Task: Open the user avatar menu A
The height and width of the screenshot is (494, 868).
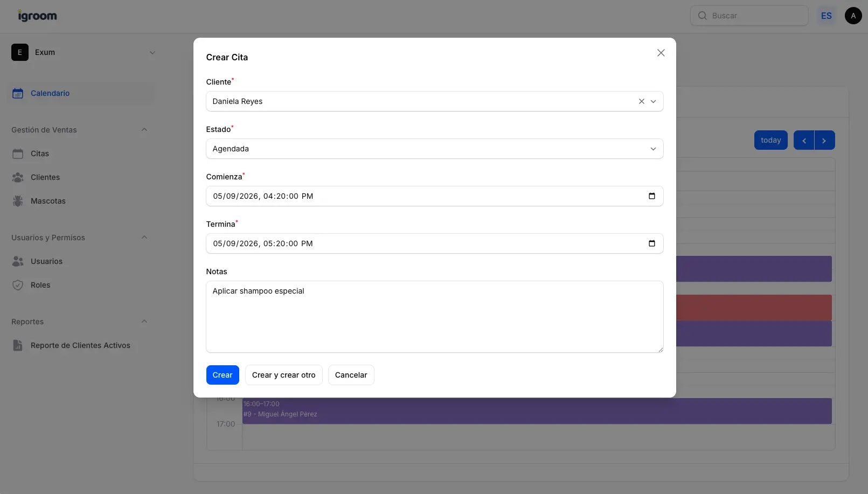Action: point(853,16)
